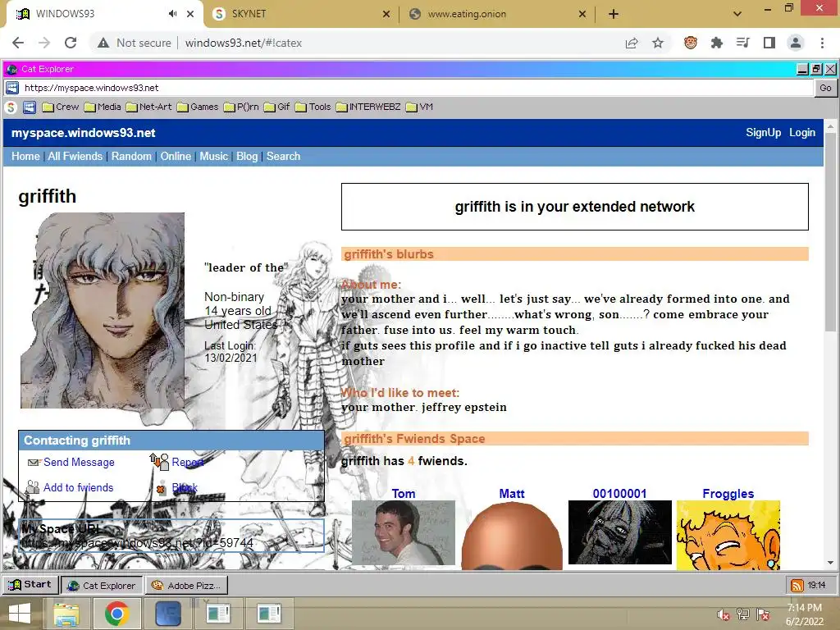Click the blue bookmark icon beside Crew
Screen dimensions: 840x630
click(30, 107)
